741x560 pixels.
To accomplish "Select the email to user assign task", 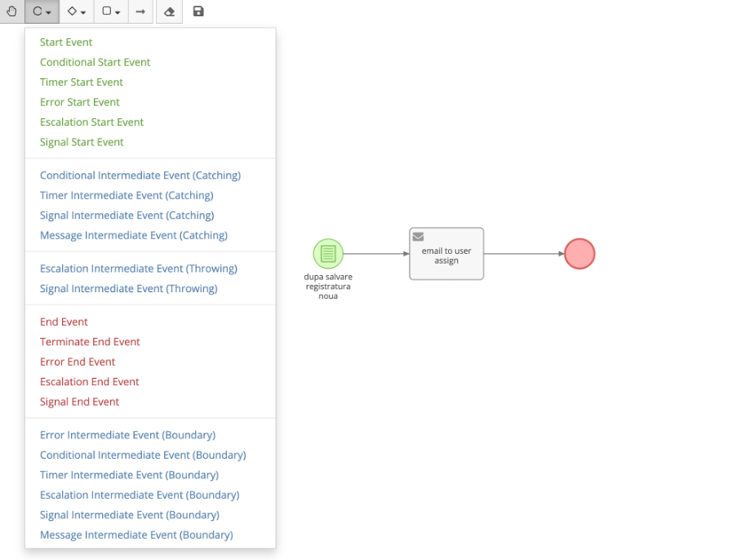I will (x=446, y=254).
